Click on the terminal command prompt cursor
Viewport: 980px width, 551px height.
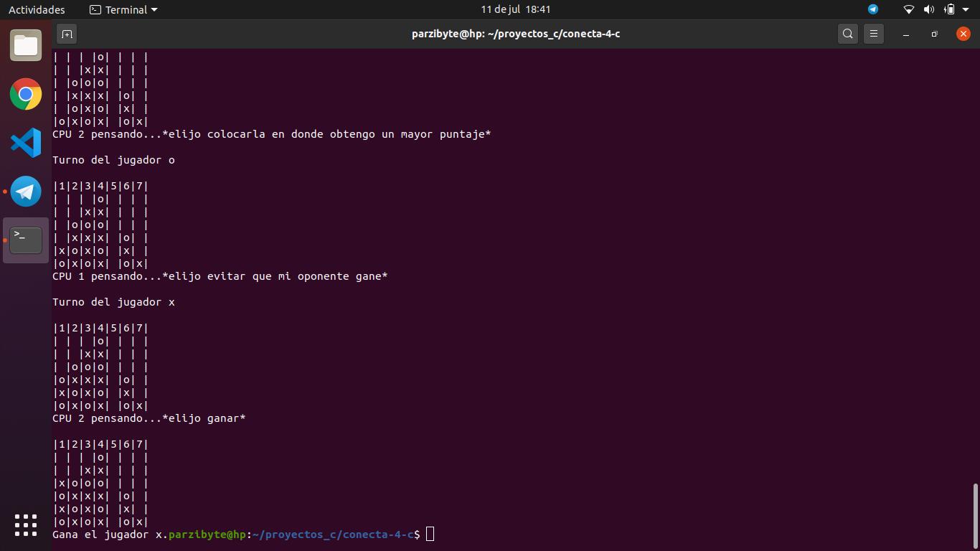point(430,534)
